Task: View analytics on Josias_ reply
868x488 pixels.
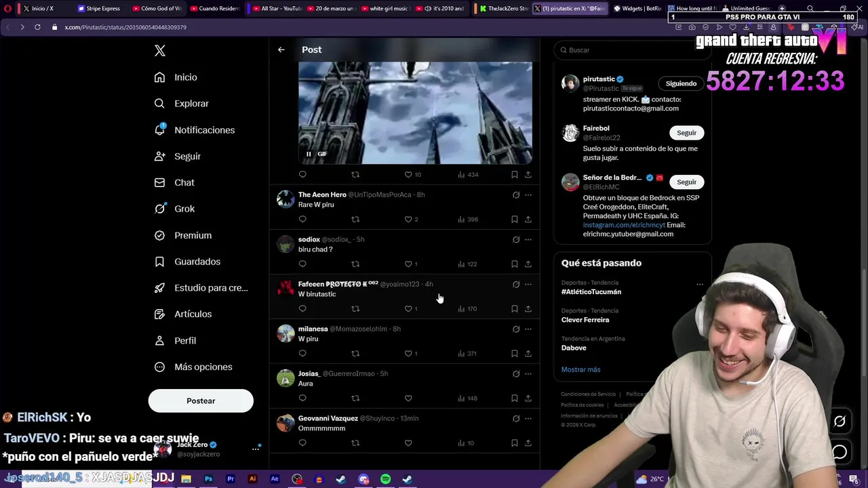Action: [x=467, y=398]
